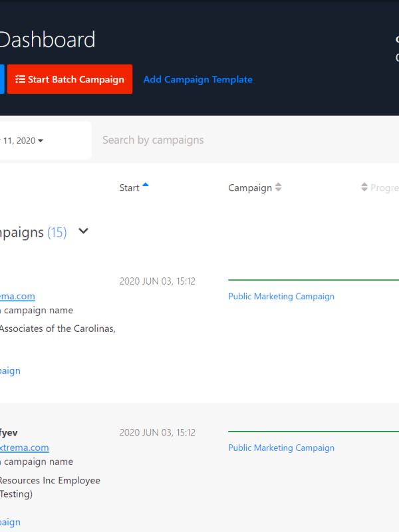Click the first row's green progress bar
Image resolution: width=399 pixels, height=532 pixels.
(x=313, y=280)
